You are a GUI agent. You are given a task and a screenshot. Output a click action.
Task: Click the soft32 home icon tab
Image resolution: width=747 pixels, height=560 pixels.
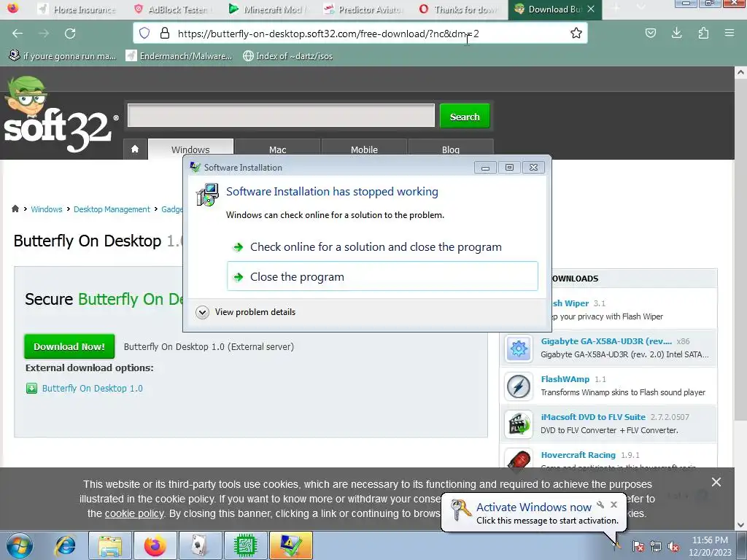[x=135, y=149]
